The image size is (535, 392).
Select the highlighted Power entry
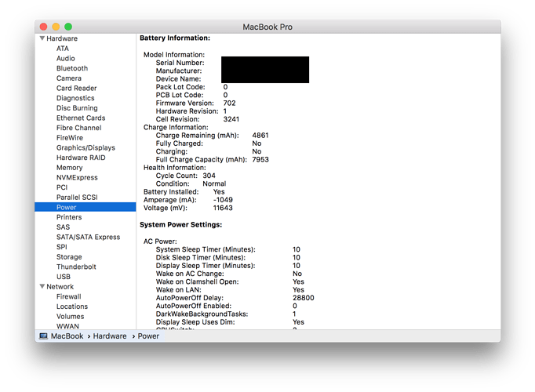(86, 207)
